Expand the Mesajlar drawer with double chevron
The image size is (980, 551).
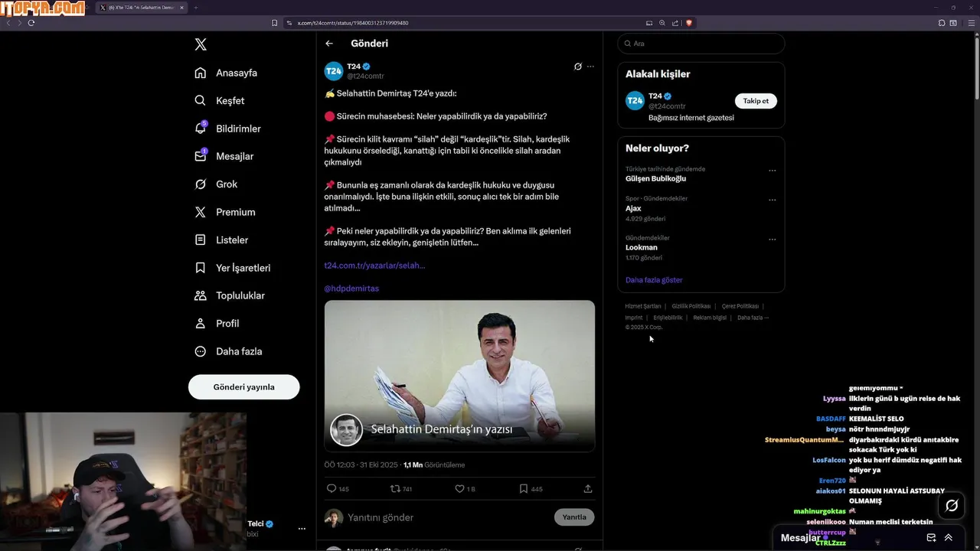click(949, 538)
